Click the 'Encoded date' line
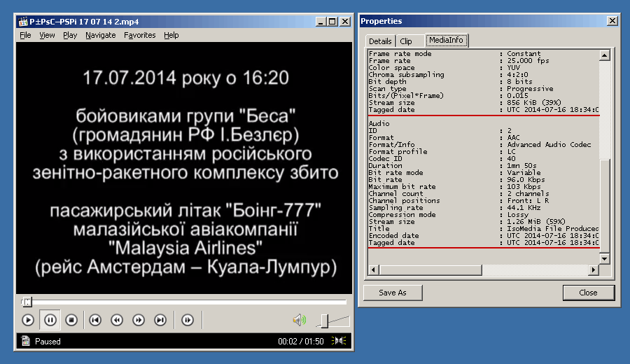This screenshot has width=630, height=364. pyautogui.click(x=484, y=236)
